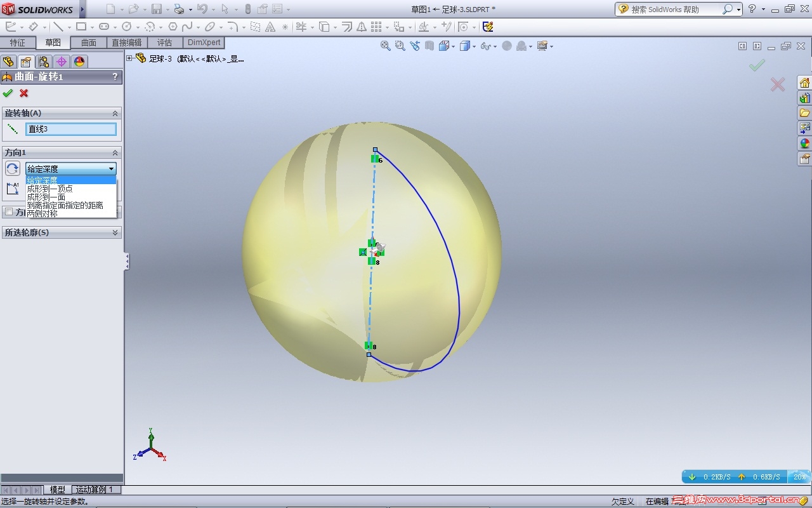
Task: Click Previous View icon in view toolbar
Action: [415, 46]
